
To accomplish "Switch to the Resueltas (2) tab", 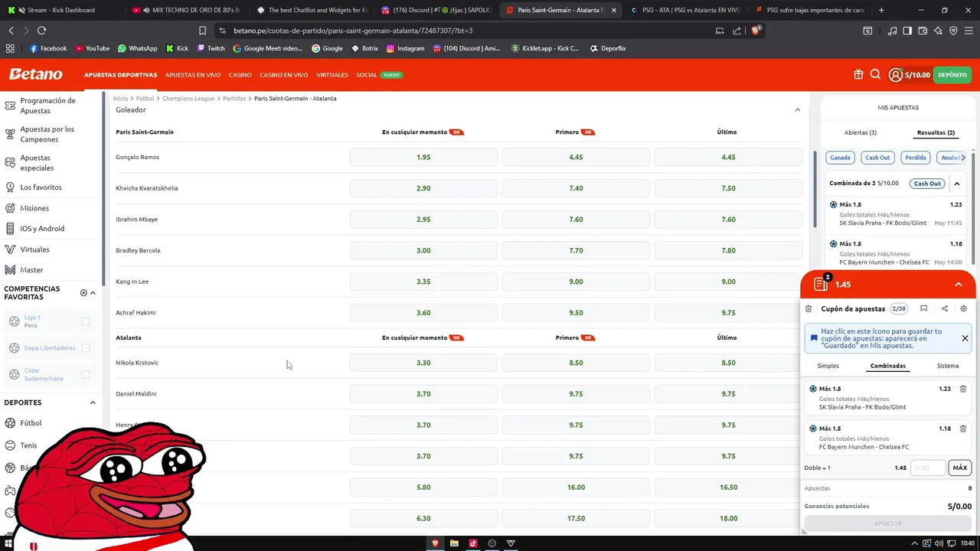I will tap(936, 132).
